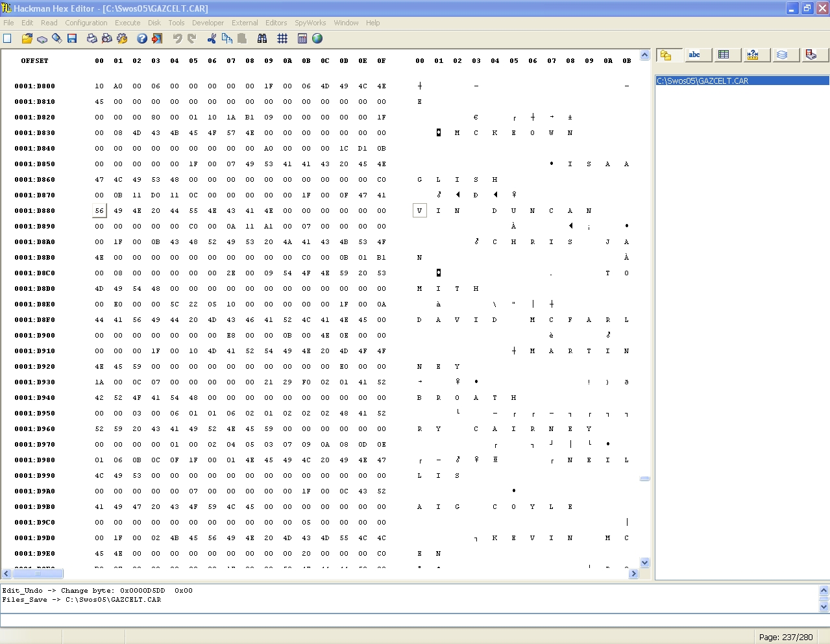Open the Tools menu
The height and width of the screenshot is (644, 830).
click(177, 23)
